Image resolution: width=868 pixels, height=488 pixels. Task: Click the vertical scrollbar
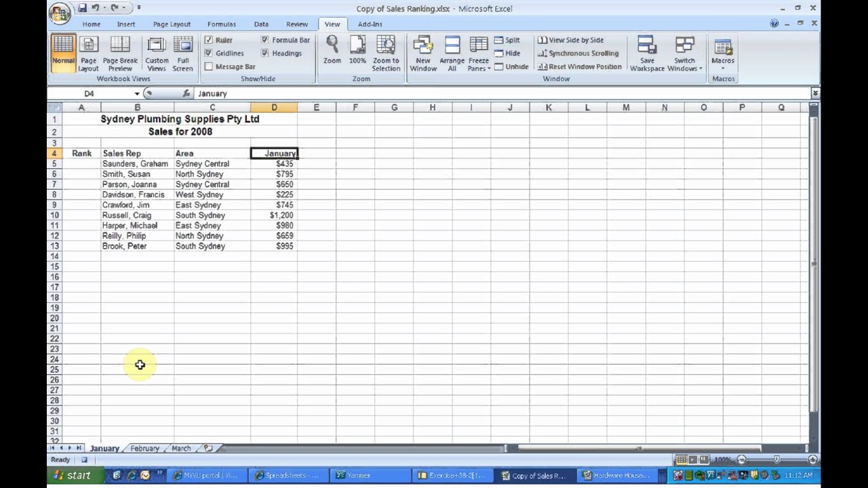coord(814,264)
